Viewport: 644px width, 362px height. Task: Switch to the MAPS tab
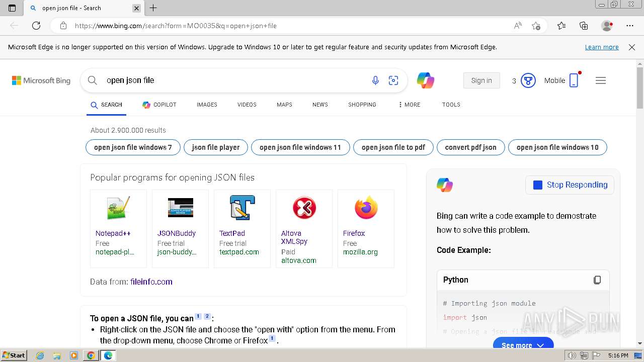click(x=284, y=105)
